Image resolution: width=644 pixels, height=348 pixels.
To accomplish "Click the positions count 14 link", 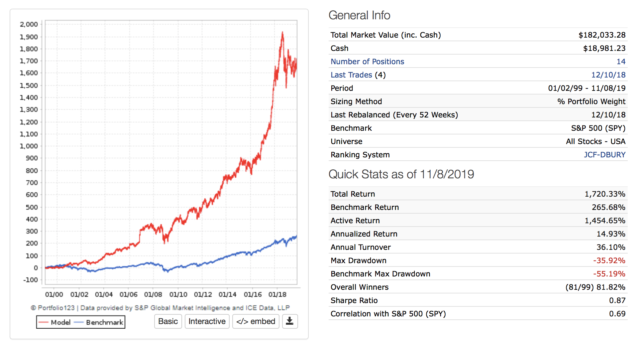I will click(x=621, y=62).
